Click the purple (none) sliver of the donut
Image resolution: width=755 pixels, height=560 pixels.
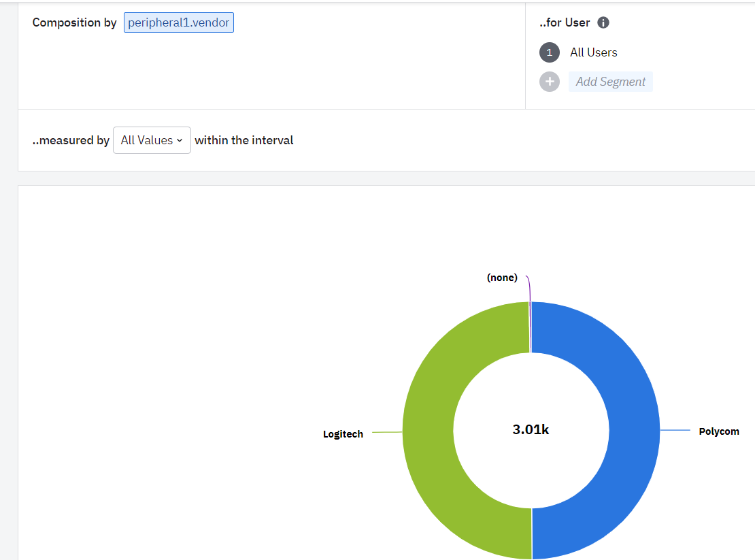(x=530, y=327)
